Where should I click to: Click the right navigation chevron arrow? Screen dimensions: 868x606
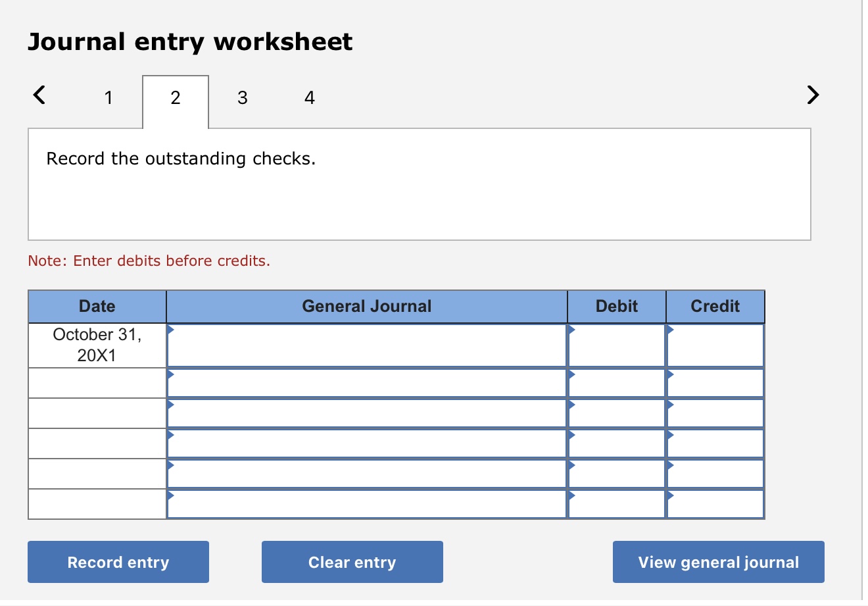click(813, 95)
